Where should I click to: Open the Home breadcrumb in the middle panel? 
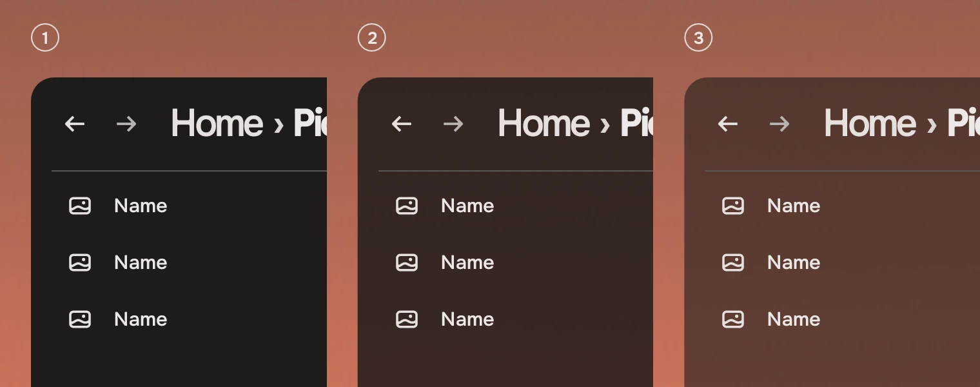544,123
